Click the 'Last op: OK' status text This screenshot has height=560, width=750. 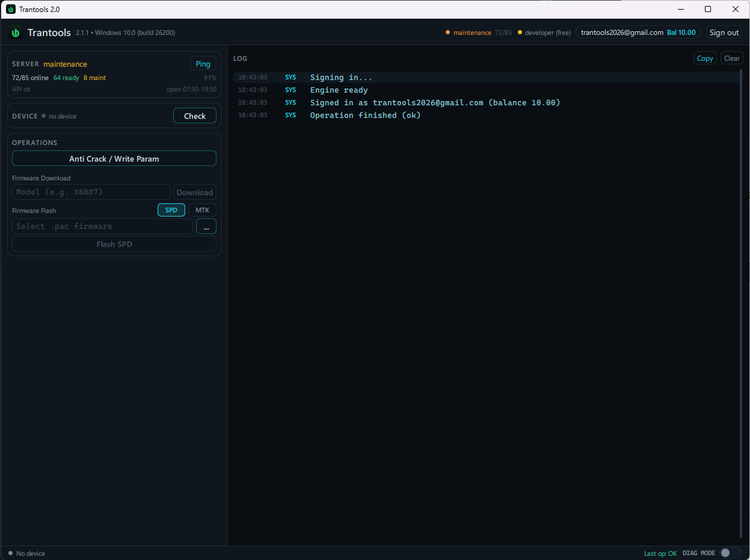pos(660,553)
